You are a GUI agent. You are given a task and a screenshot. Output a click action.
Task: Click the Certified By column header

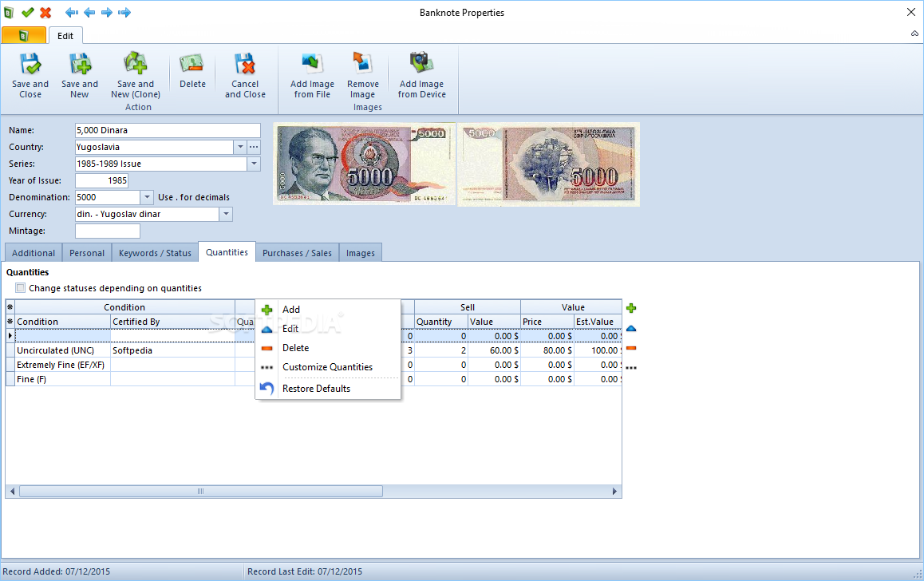point(172,322)
